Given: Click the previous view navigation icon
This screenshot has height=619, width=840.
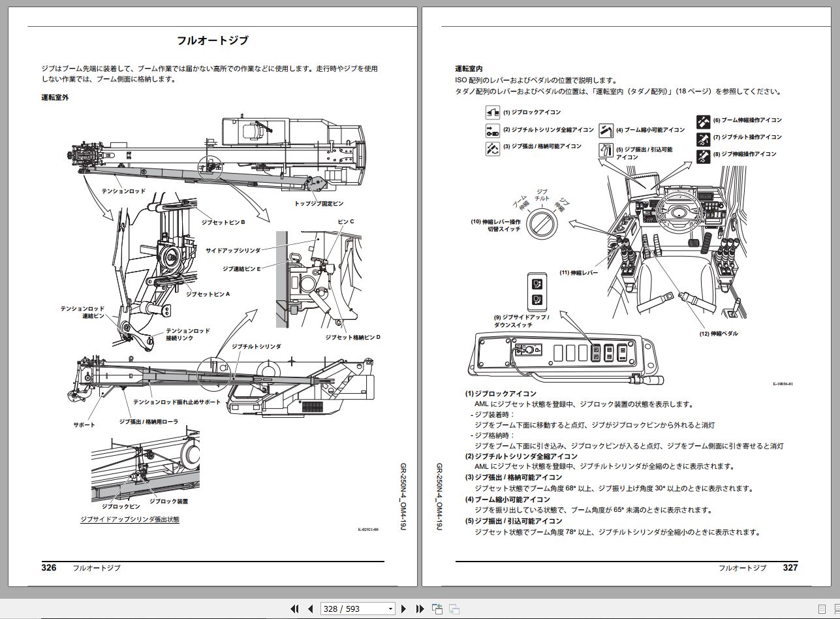Looking at the screenshot, I should pos(437,609).
